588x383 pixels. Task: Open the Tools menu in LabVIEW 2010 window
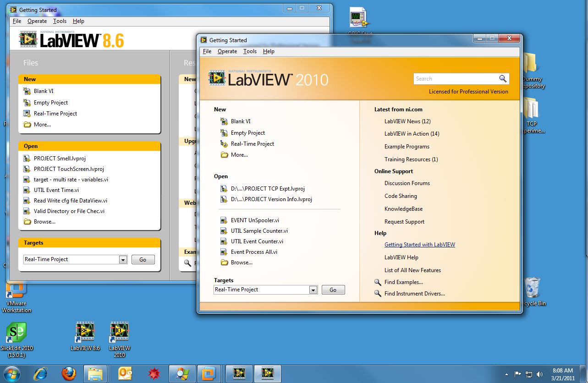250,51
